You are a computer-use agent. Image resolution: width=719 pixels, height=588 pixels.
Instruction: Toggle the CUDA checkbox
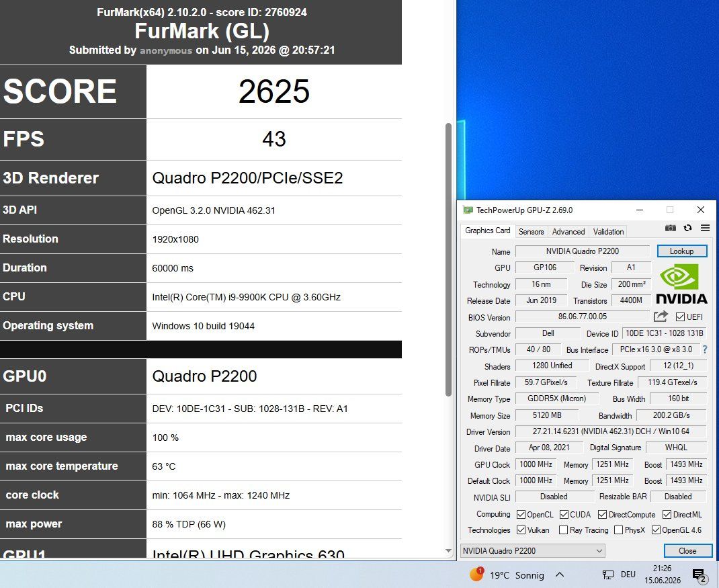pyautogui.click(x=564, y=515)
